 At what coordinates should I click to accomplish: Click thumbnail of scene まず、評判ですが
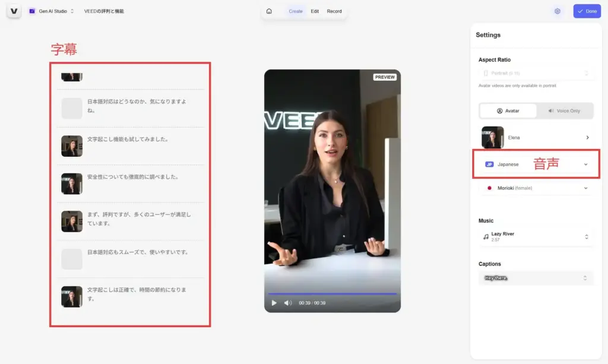(72, 221)
